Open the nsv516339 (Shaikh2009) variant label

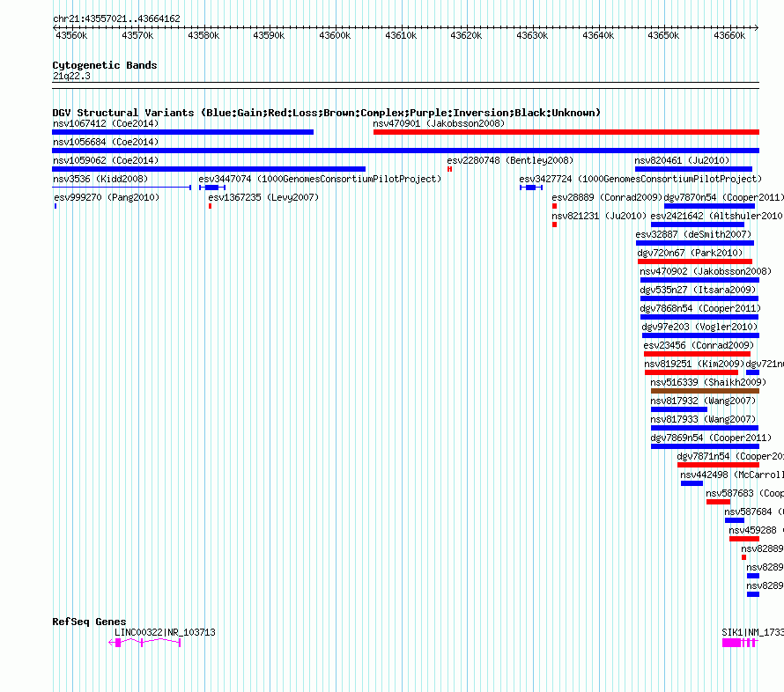tap(708, 382)
